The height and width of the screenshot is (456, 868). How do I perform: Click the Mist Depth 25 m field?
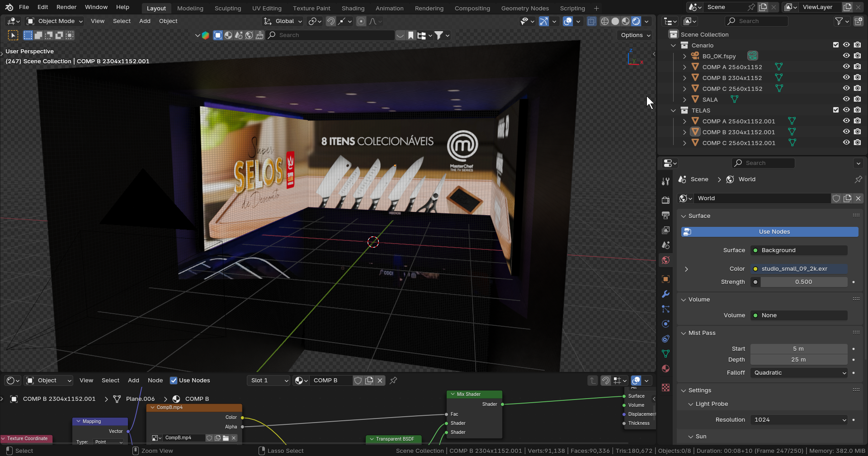[799, 360]
